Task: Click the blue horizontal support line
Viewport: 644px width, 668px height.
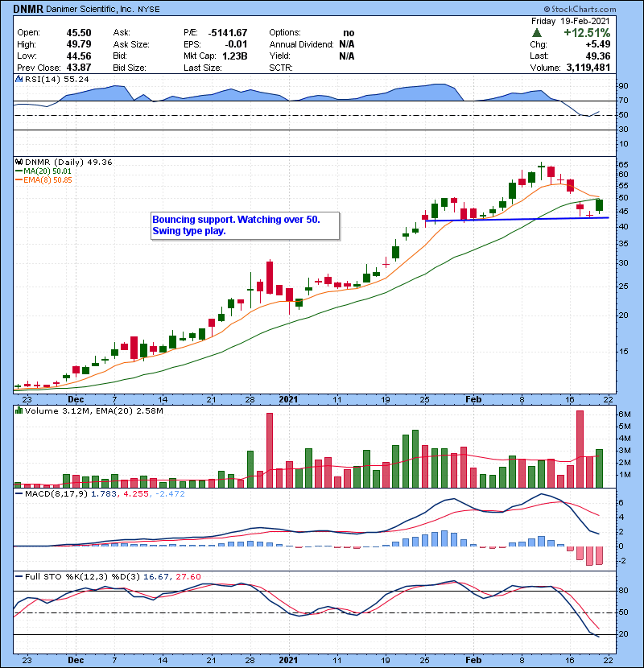Action: coord(517,219)
